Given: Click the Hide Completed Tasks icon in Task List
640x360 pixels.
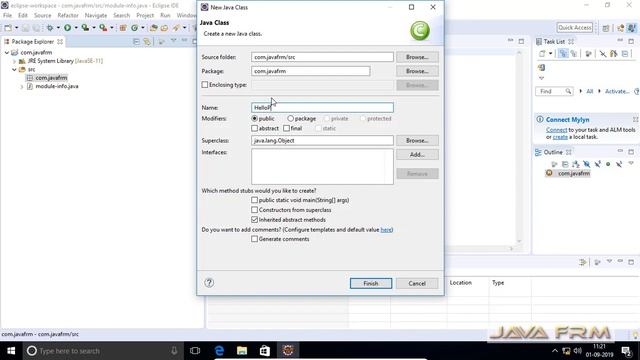Looking at the screenshot, I should [x=603, y=53].
